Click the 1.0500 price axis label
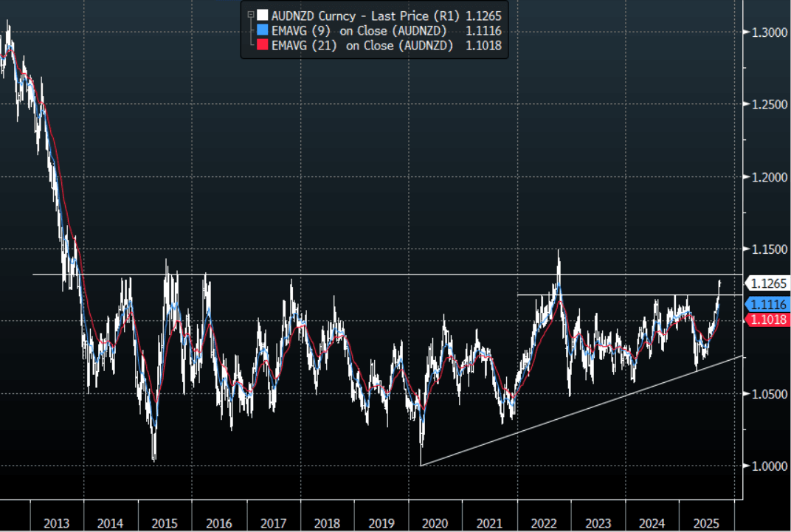The image size is (791, 532). coord(770,394)
